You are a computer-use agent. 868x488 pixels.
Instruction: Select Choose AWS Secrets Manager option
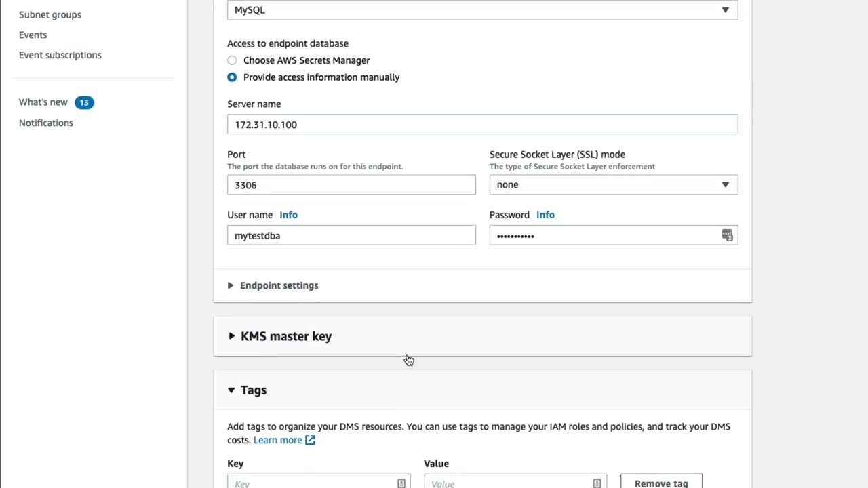(x=232, y=60)
